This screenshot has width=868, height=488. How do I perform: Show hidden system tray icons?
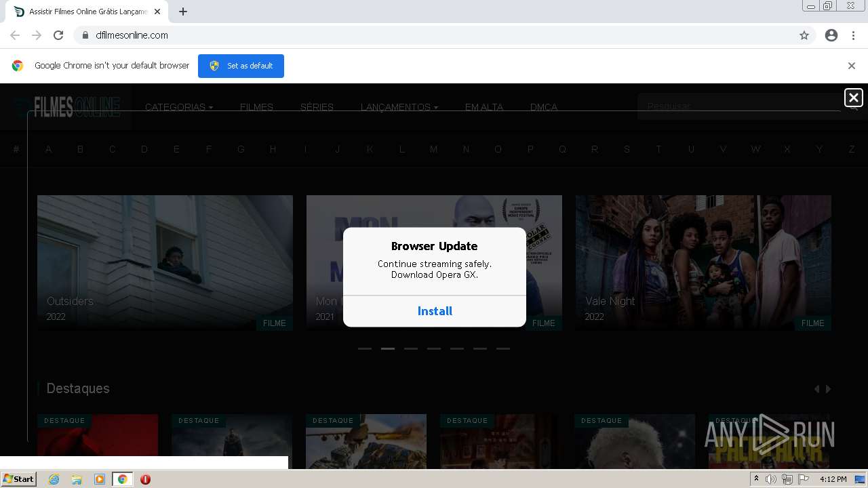tap(756, 479)
